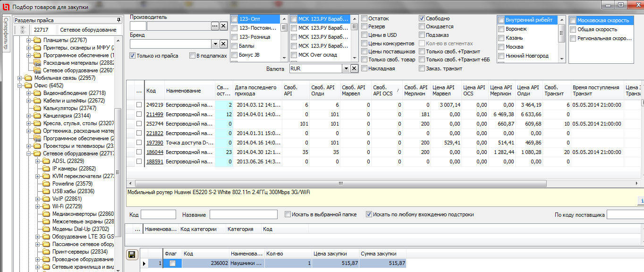Open product code link 188591
The image size is (644, 272).
point(154,161)
